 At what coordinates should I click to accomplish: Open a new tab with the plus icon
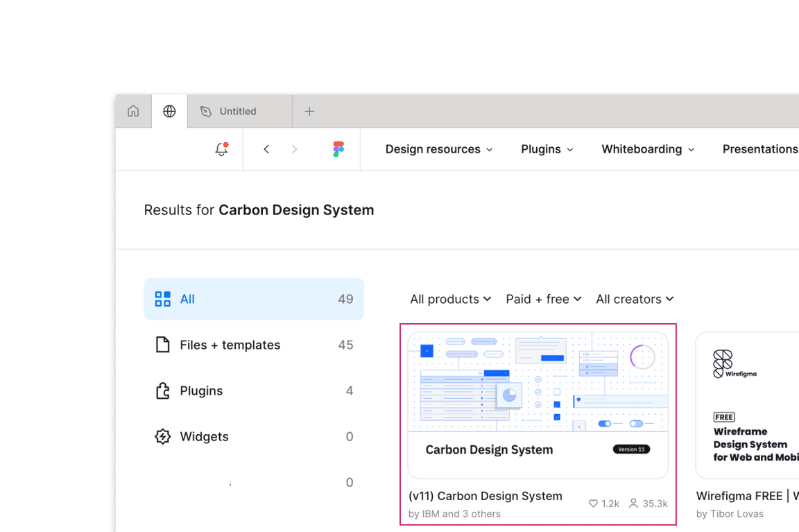(309, 111)
